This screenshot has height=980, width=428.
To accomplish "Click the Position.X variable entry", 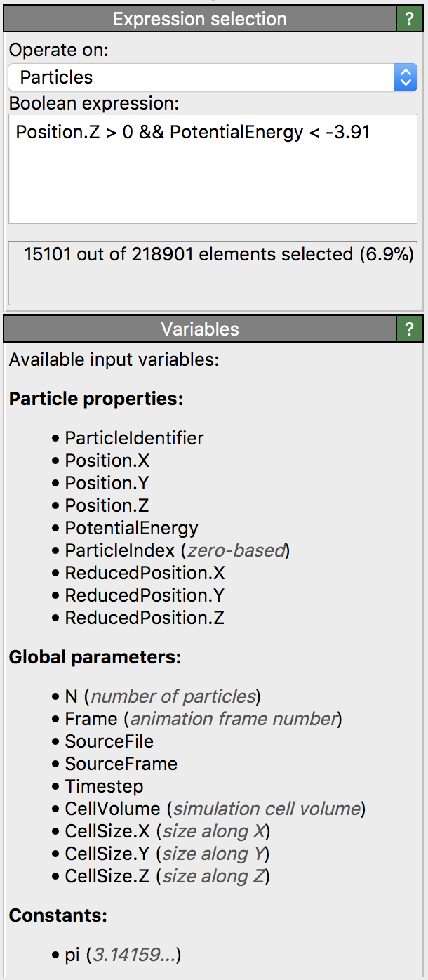I will pos(107,461).
